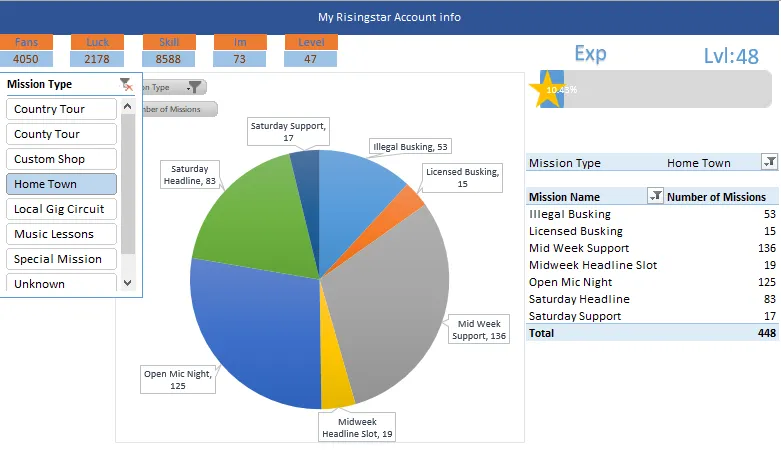Viewport: 781px width, 469px height.
Task: Select the Midweek Headline Slot, 19 label
Action: tap(357, 427)
